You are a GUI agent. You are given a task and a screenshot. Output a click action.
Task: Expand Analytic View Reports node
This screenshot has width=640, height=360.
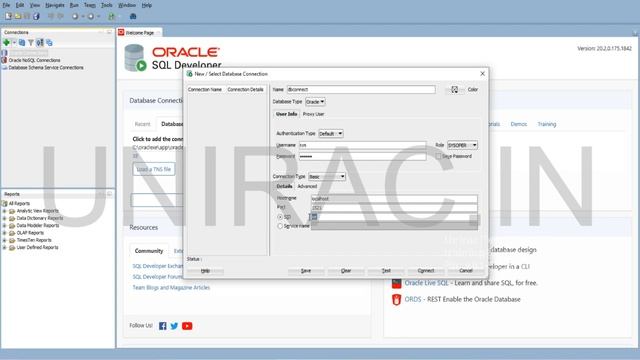(4, 211)
